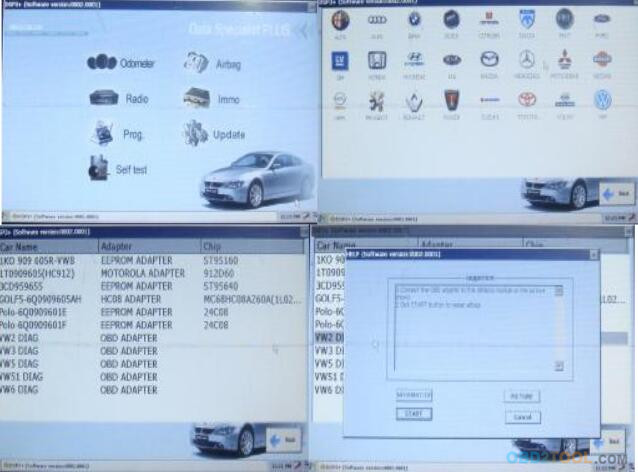The width and height of the screenshot is (638, 472).
Task: Go Back from the brand selection screen
Action: [x=616, y=194]
